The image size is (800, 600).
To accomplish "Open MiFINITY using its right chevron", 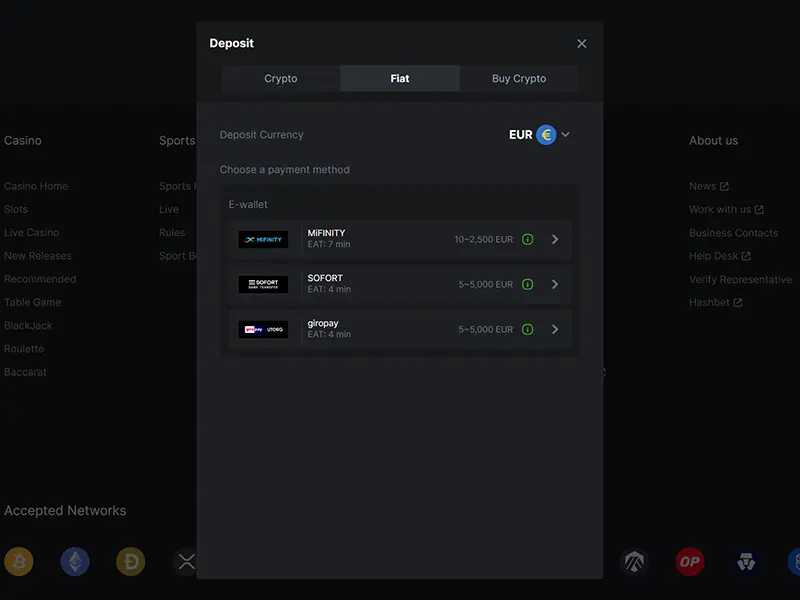I will (555, 239).
